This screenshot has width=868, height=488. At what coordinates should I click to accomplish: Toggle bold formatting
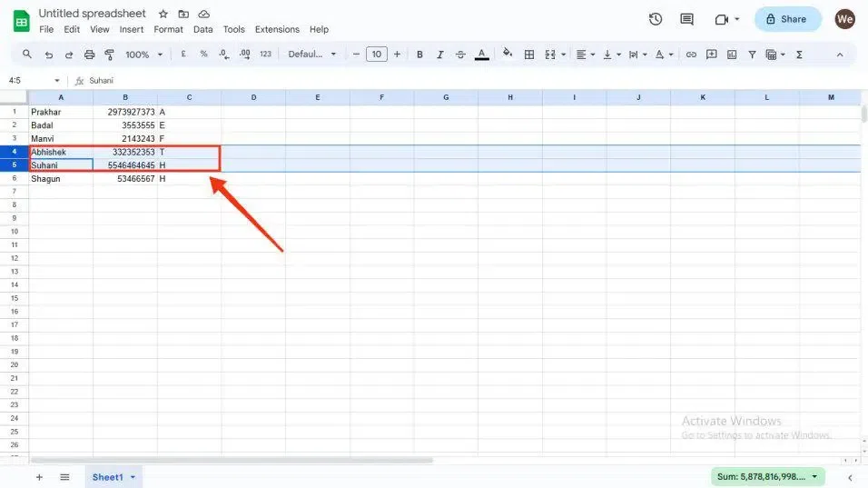pos(419,55)
